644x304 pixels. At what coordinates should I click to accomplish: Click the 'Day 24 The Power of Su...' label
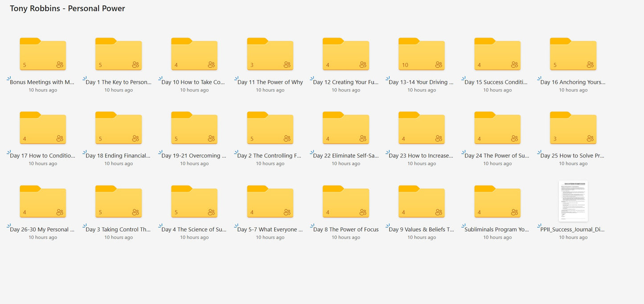[497, 156]
